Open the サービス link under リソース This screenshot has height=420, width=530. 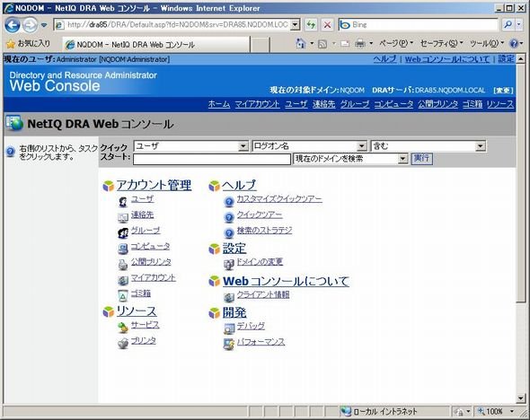coord(145,325)
